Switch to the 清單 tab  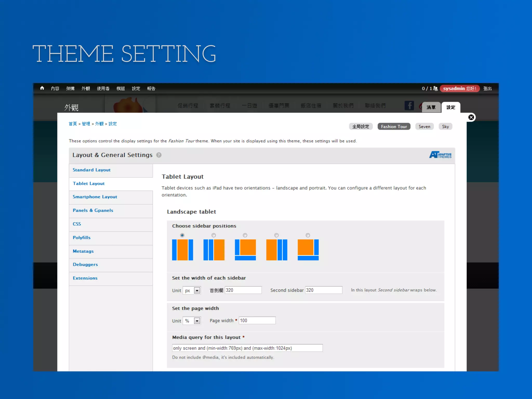431,107
